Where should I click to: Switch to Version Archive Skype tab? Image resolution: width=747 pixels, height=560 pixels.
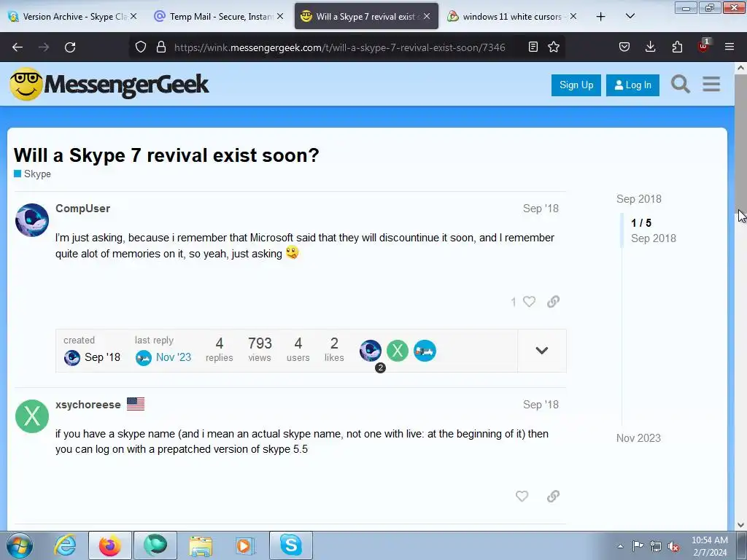coord(72,16)
